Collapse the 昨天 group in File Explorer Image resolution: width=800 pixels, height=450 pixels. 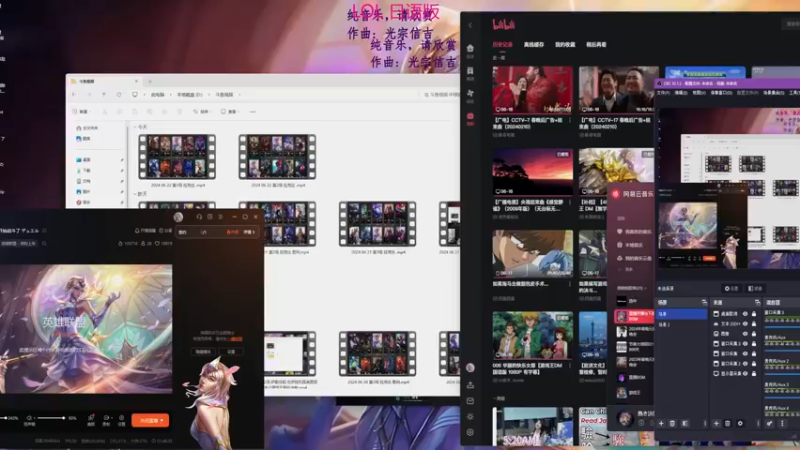(x=135, y=194)
